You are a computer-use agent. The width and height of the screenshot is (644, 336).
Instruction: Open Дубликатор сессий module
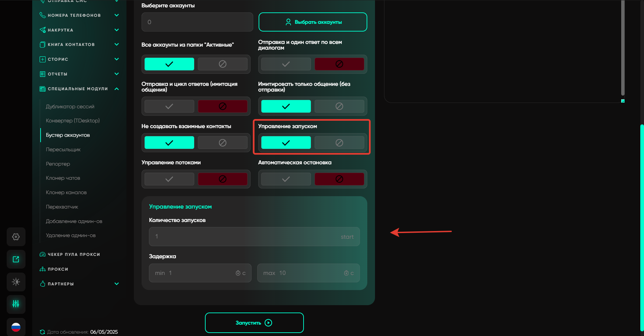[x=70, y=107]
